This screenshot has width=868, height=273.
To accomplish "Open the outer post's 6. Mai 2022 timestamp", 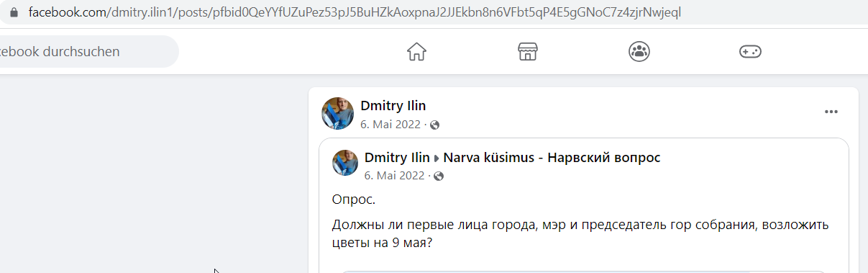I will coord(390,125).
